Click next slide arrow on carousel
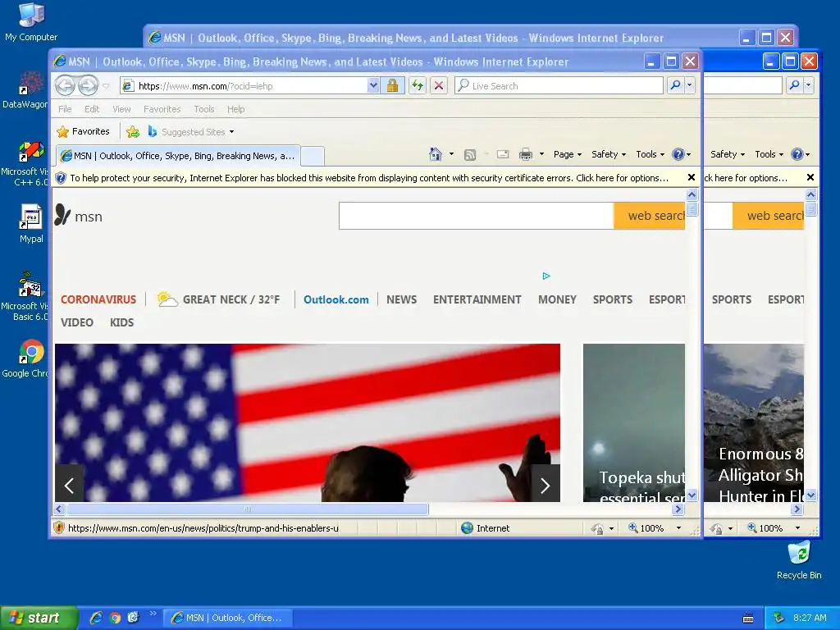840x630 pixels. coord(546,486)
